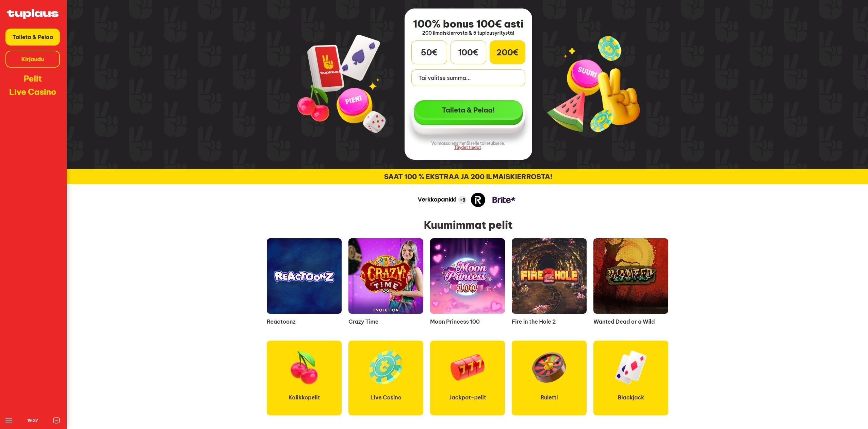Click the Kirjaudu login button
The image size is (868, 429).
[33, 59]
